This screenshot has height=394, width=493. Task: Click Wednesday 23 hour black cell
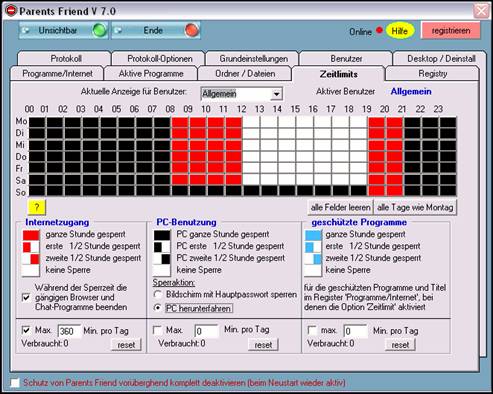[x=448, y=145]
